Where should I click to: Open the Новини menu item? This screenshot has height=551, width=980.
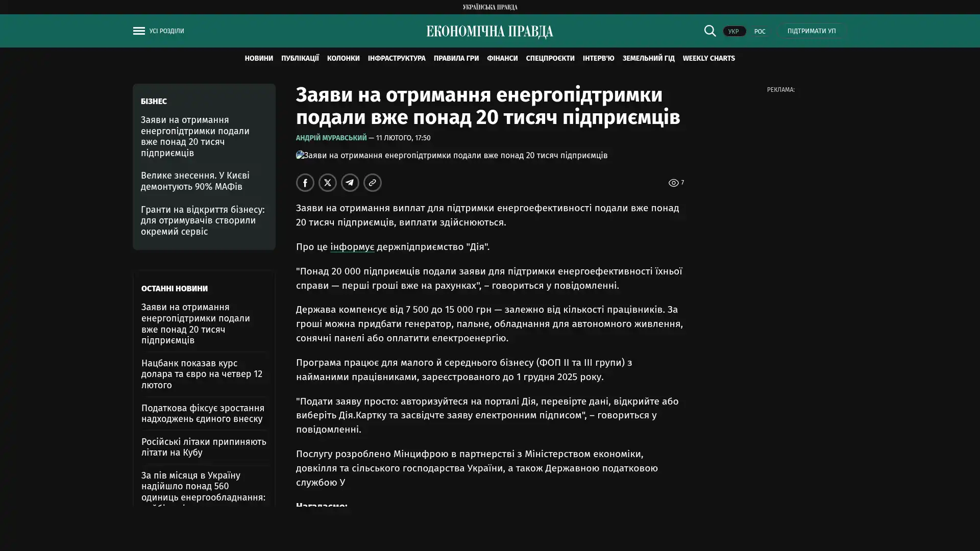258,58
